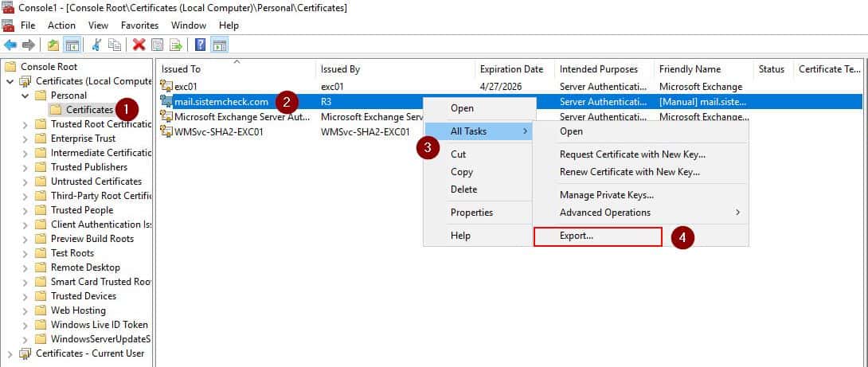This screenshot has height=367, width=868.
Task: Choose Manage Private Keys... in submenu
Action: click(640, 195)
